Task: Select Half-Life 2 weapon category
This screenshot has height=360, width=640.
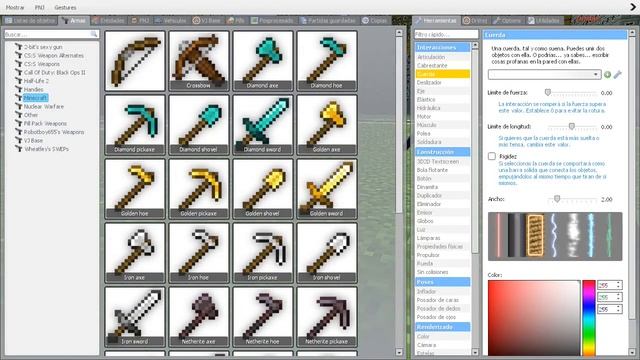Action: 36,81
